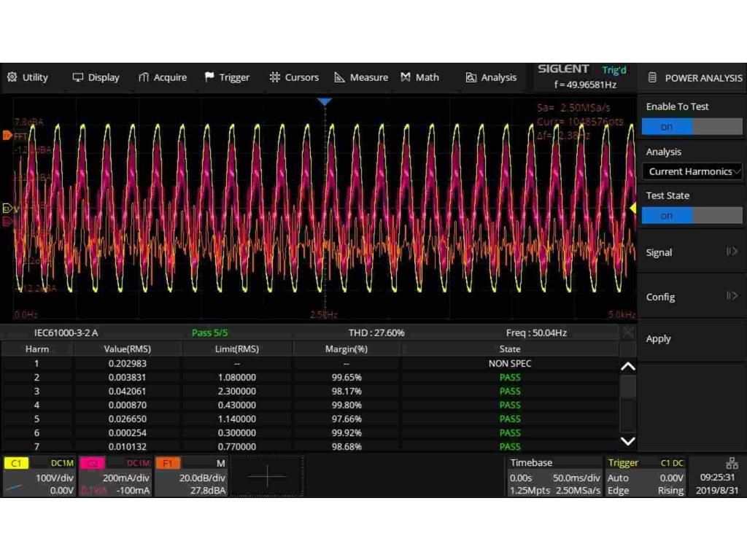Open the Math menu icon
747x560 pixels.
406,77
